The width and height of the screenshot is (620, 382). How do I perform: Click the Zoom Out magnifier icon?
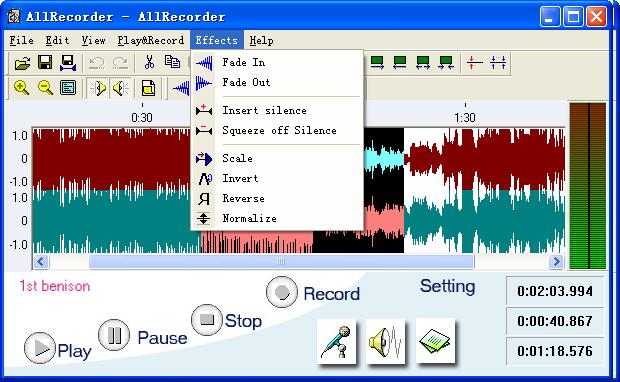[45, 88]
